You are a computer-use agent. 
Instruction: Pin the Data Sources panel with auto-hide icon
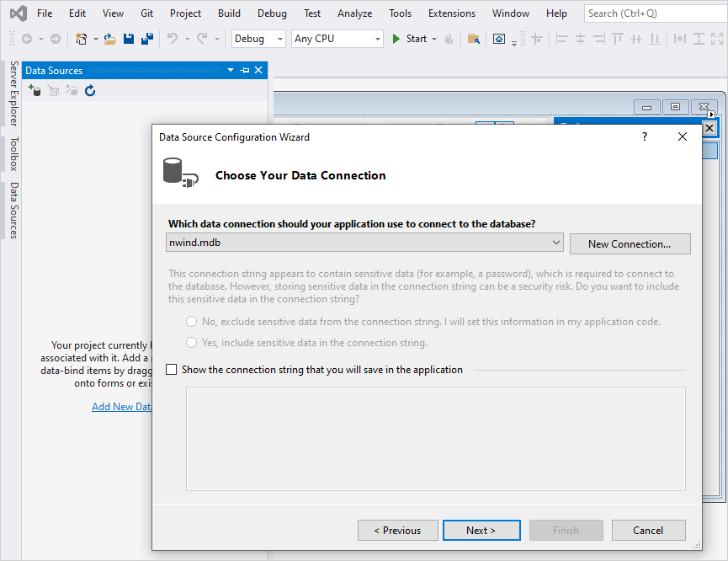244,71
